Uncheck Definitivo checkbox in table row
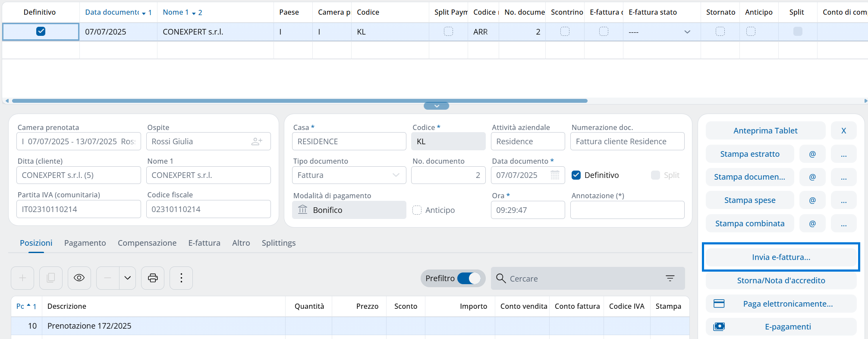868x339 pixels. pyautogui.click(x=41, y=31)
